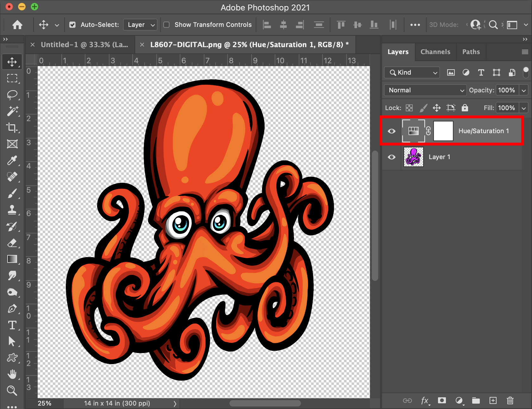Add a layer mask from bottom bar
Image resolution: width=532 pixels, height=409 pixels.
442,400
